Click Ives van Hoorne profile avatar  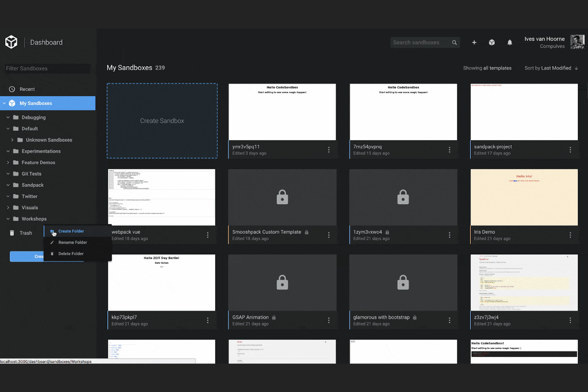pos(577,42)
